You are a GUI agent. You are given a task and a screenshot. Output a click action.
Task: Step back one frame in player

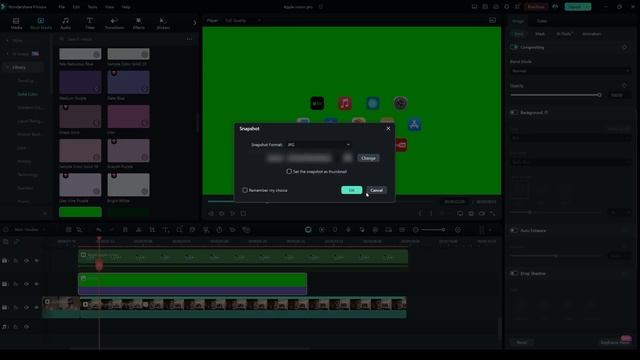pyautogui.click(x=211, y=213)
